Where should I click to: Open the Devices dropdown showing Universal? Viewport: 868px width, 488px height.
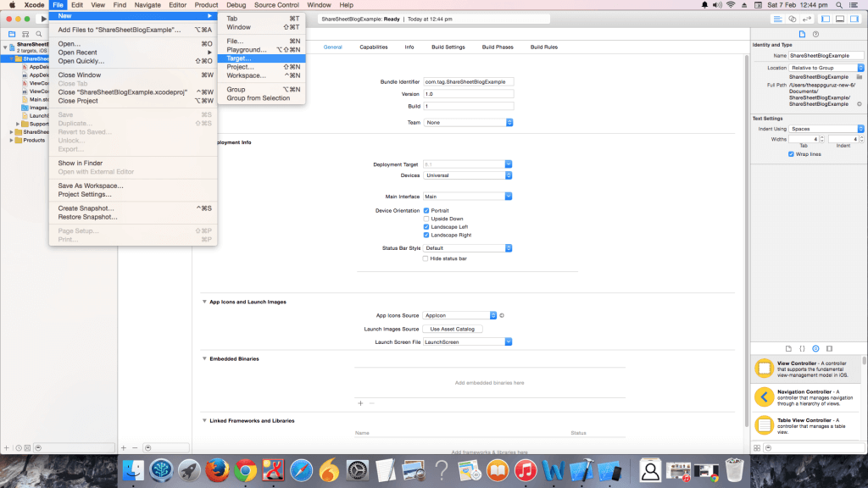(x=467, y=175)
